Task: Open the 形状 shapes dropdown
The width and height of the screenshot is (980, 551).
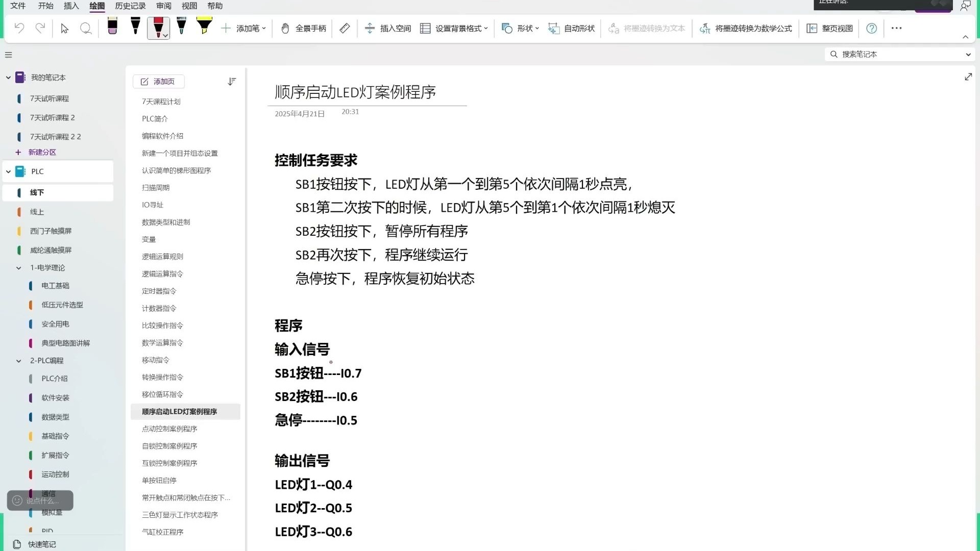Action: pos(520,29)
